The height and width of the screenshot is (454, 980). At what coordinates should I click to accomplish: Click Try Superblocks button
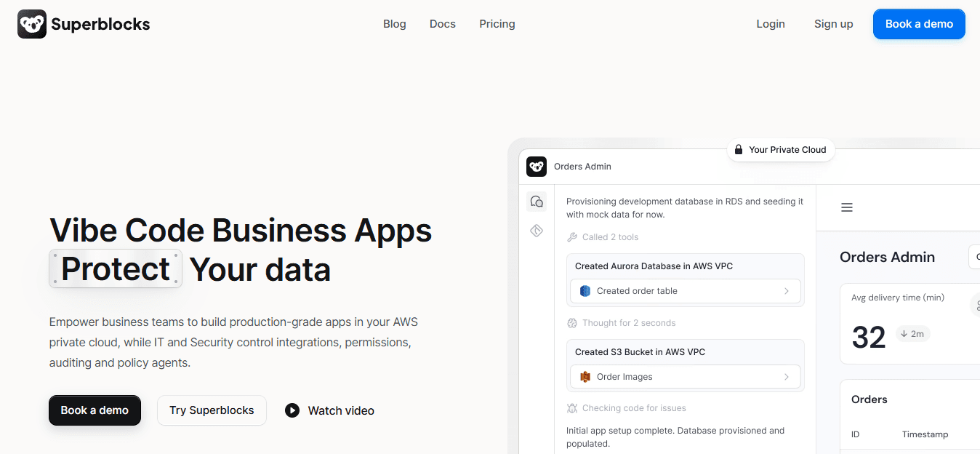point(212,410)
